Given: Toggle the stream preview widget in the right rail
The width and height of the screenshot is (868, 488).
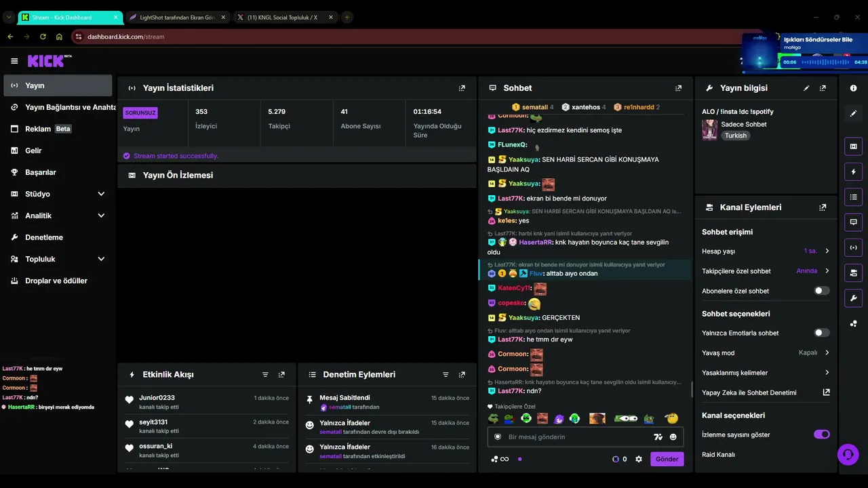Looking at the screenshot, I should [x=853, y=146].
